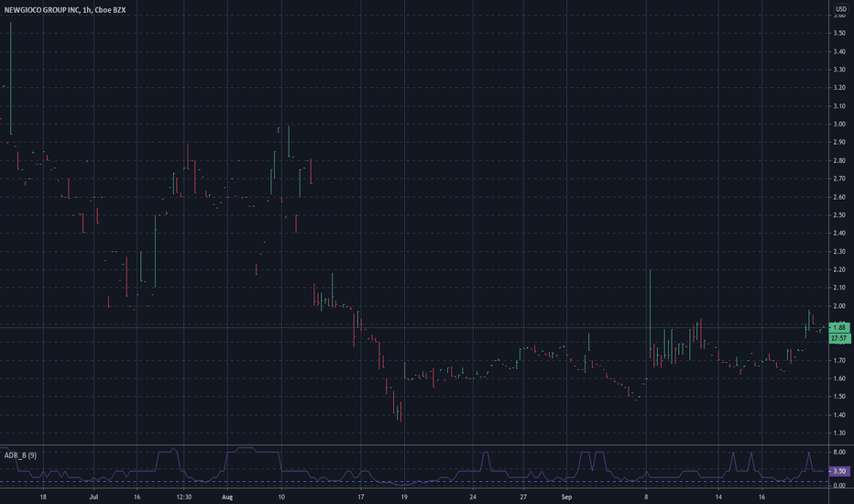Screen dimensions: 854x504
Task: Click the 2.10 price axis label
Action: click(x=839, y=288)
